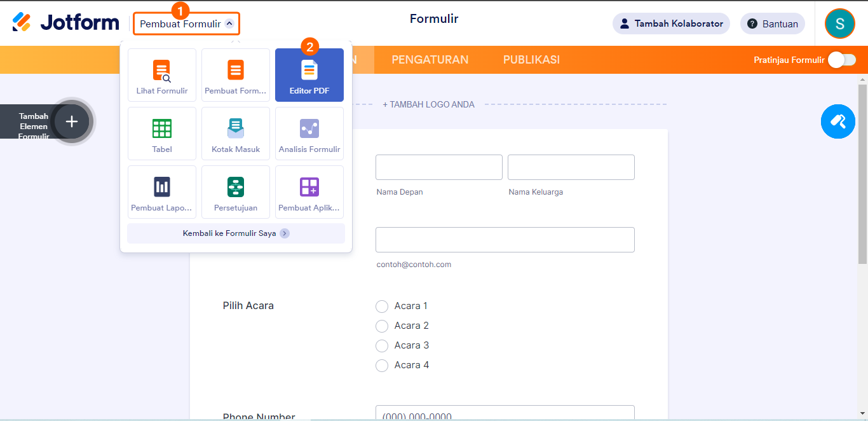Click the Tambah Kolaborator button
868x421 pixels.
(671, 24)
